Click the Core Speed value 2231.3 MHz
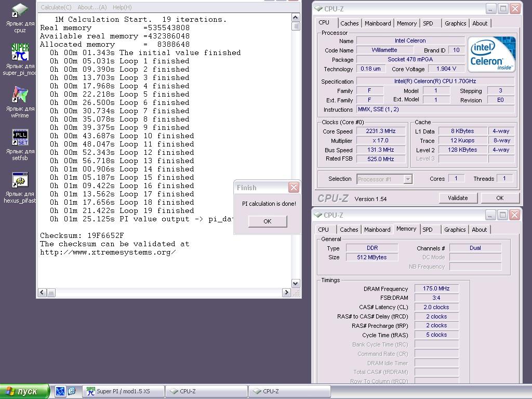The width and height of the screenshot is (532, 399). pos(381,131)
